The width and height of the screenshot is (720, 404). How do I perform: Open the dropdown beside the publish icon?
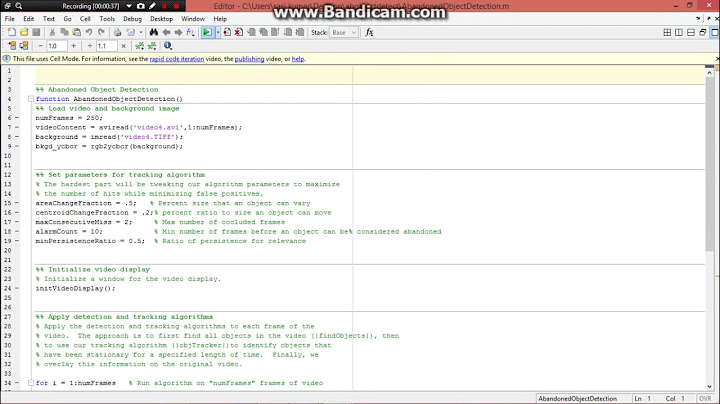pos(141,32)
